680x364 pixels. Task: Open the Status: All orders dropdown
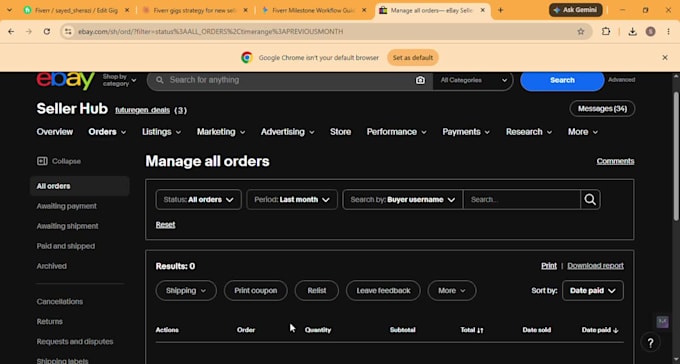click(x=199, y=200)
